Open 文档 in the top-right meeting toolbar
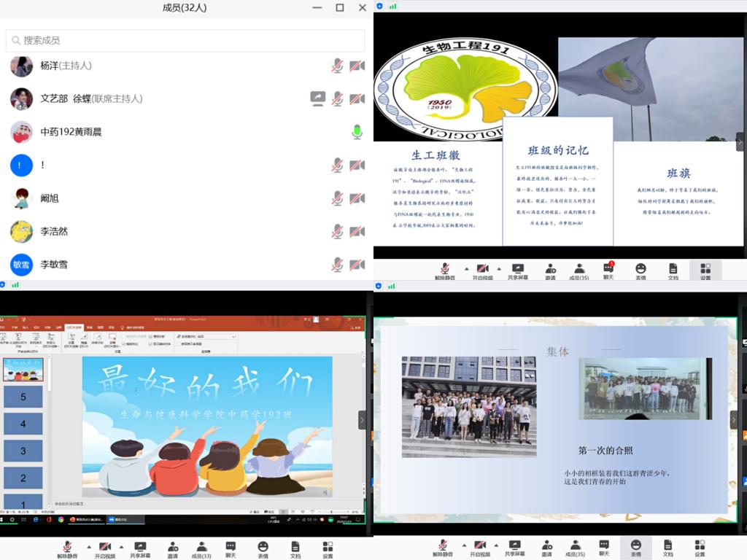This screenshot has width=747, height=560. [673, 271]
